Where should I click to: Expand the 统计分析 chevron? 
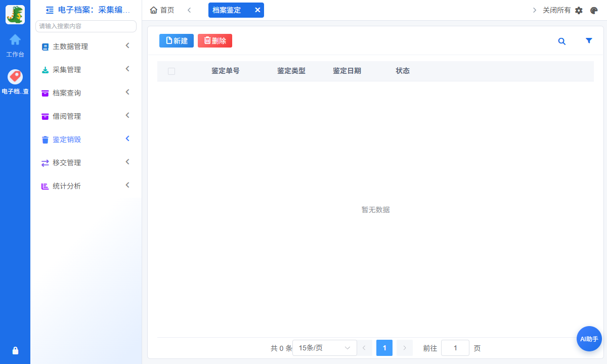coord(127,185)
